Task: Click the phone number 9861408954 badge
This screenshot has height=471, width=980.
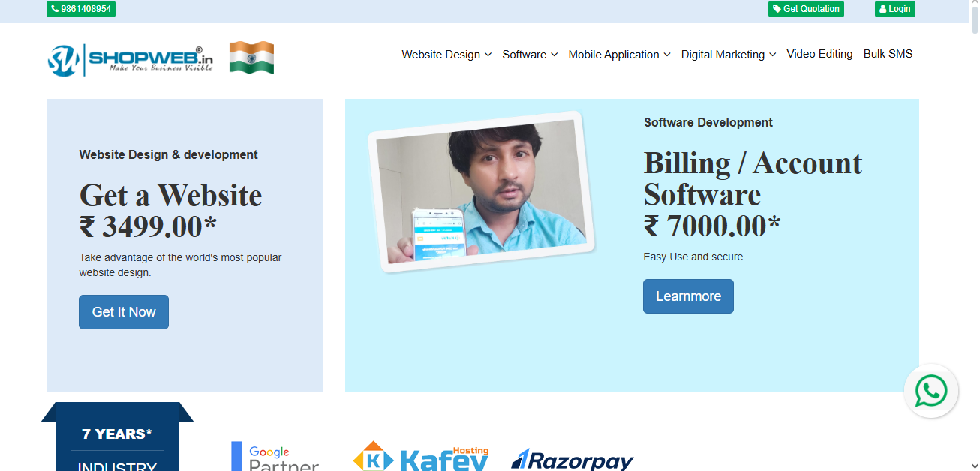Action: click(x=81, y=9)
